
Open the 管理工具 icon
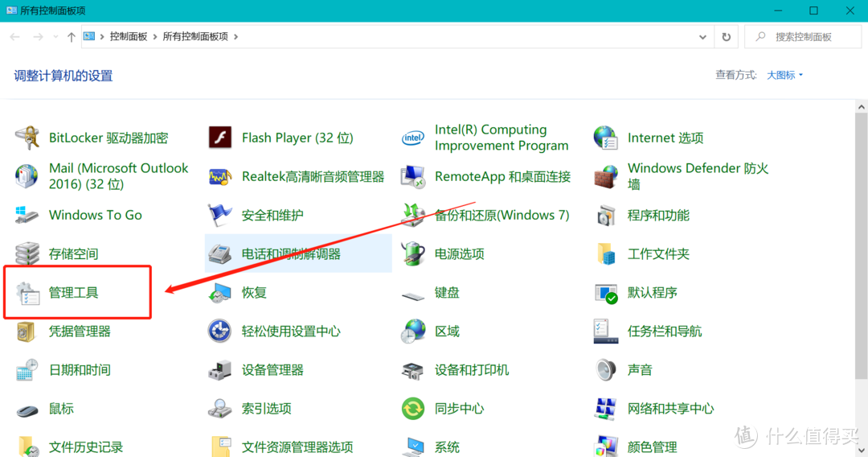pyautogui.click(x=27, y=293)
